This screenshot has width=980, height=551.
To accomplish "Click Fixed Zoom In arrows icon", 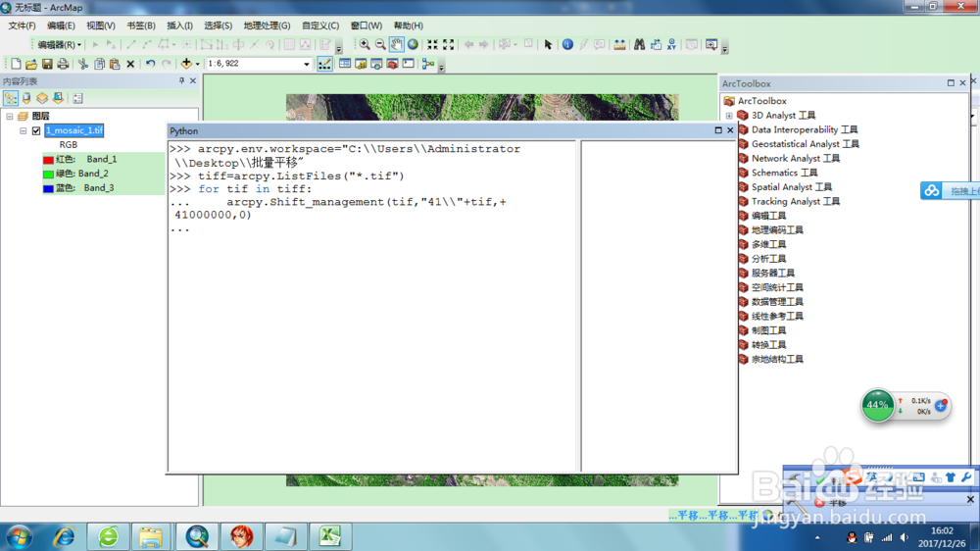I will [432, 44].
